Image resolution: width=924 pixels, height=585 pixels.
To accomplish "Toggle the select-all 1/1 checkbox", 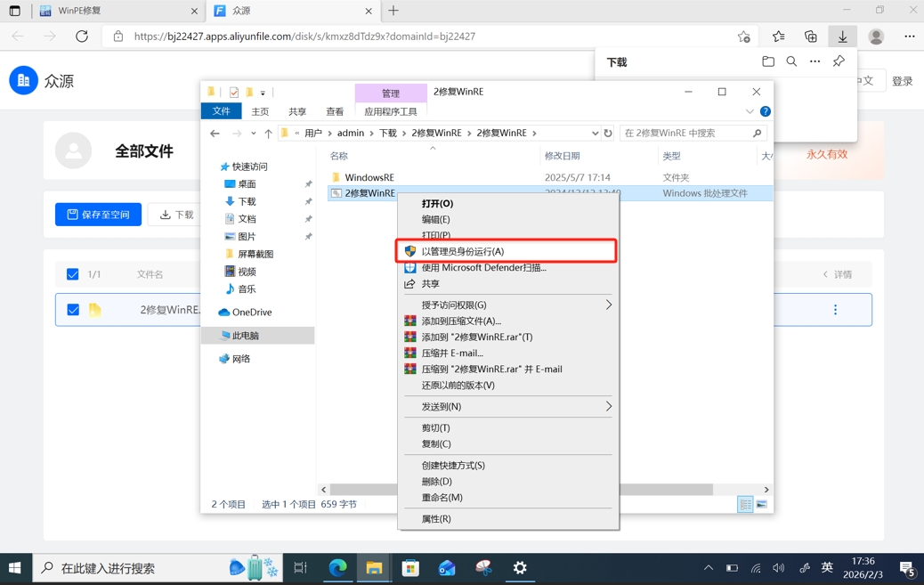I will coord(73,274).
